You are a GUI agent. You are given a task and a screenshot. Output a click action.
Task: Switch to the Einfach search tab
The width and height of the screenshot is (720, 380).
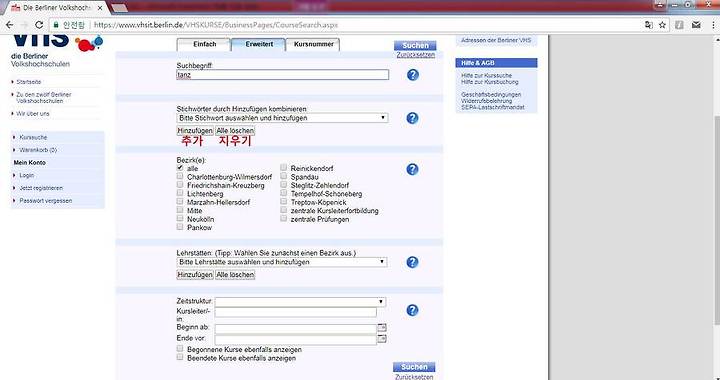(203, 45)
